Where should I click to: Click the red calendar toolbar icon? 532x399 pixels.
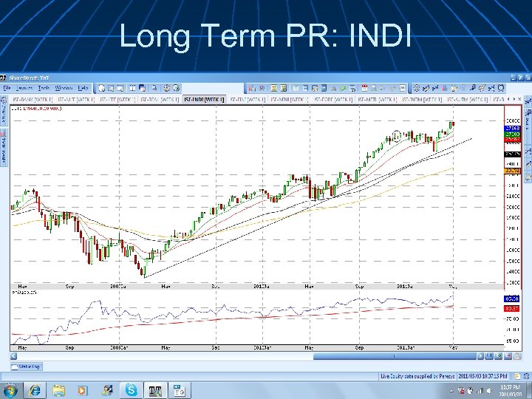point(365,88)
